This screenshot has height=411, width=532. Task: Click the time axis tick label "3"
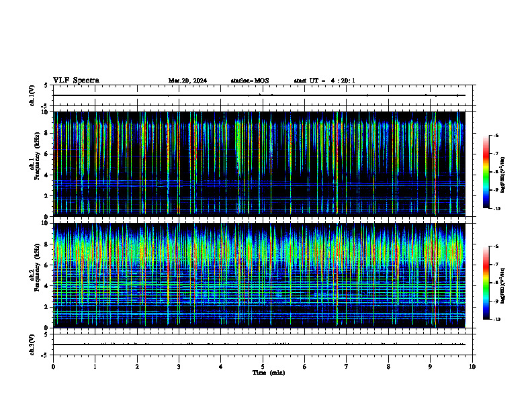click(179, 367)
